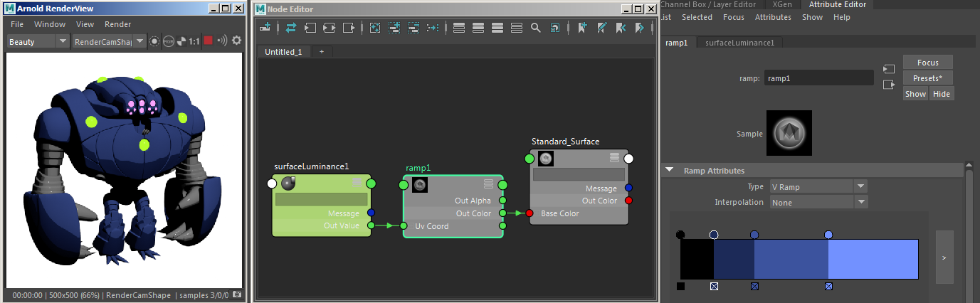Open render settings gear in Arnold RenderView
980x303 pixels.
point(237,41)
